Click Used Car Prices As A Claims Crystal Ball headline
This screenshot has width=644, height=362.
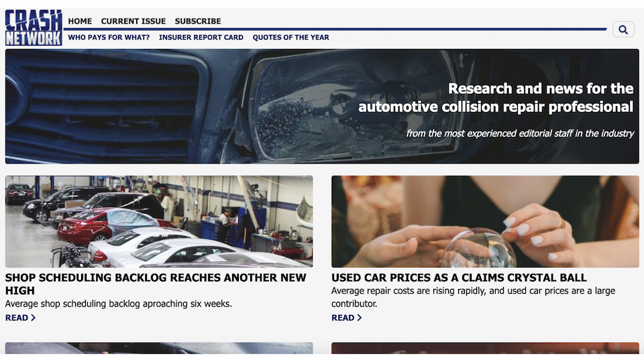[x=459, y=278]
